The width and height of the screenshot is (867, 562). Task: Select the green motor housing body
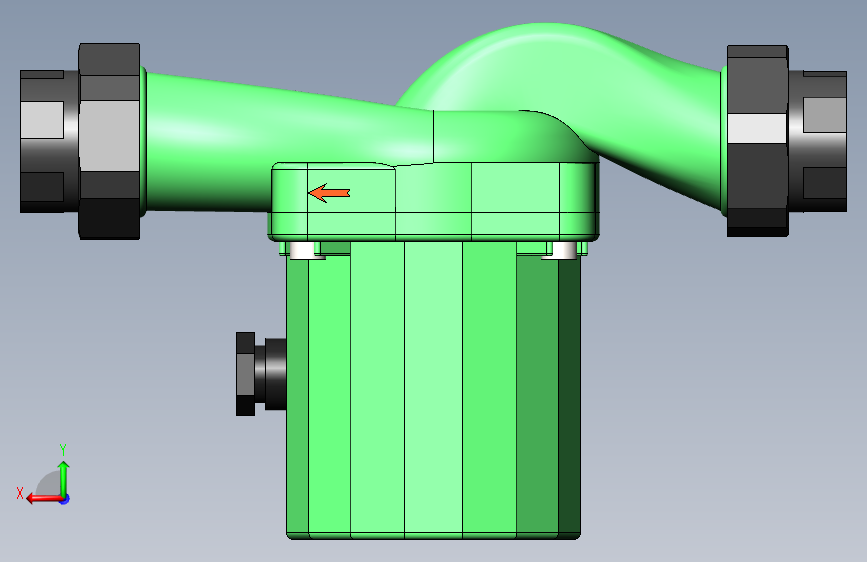pyautogui.click(x=434, y=390)
